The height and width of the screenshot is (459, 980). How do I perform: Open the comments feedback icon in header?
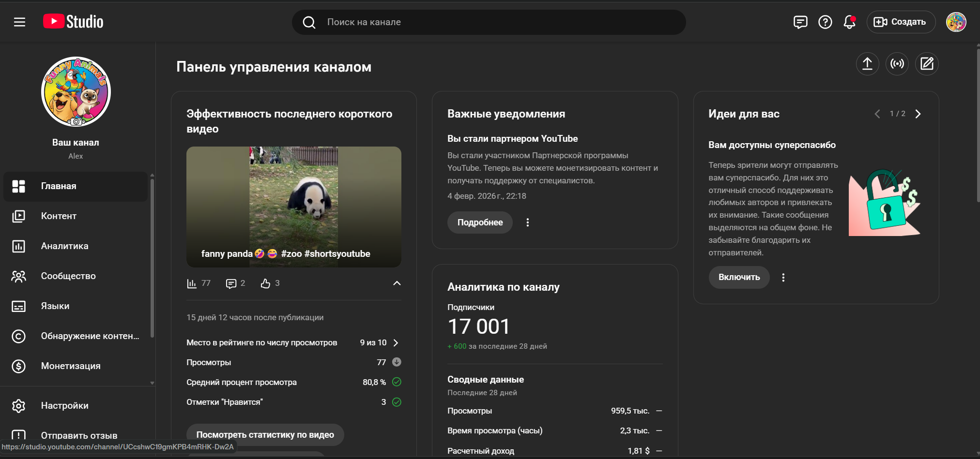[800, 22]
